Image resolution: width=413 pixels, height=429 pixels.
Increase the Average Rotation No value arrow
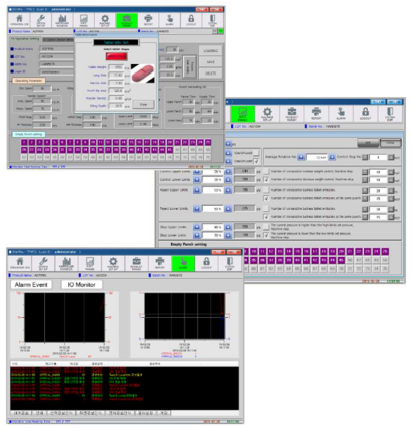point(332,157)
